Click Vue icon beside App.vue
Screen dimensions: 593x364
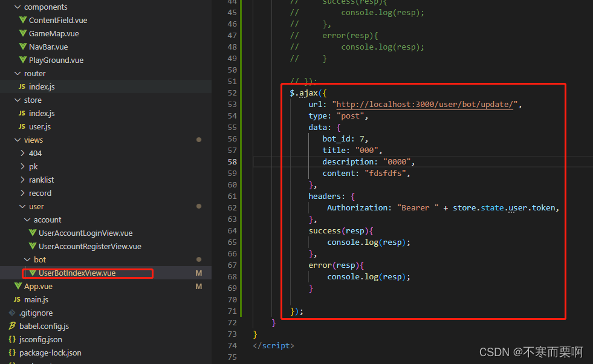18,286
